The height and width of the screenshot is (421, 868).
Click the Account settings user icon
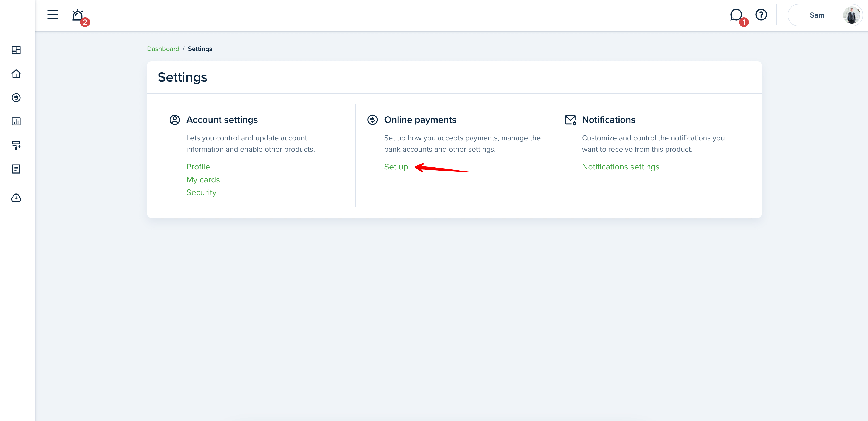(x=175, y=120)
